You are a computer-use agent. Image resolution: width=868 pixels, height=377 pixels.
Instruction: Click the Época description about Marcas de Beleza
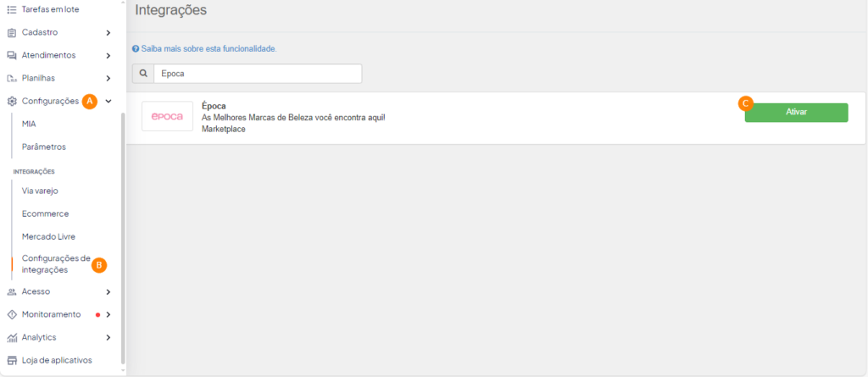(x=292, y=118)
